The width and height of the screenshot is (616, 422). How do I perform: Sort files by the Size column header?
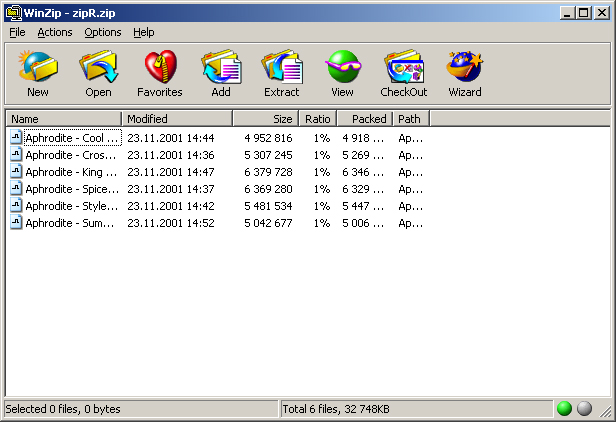pos(266,119)
